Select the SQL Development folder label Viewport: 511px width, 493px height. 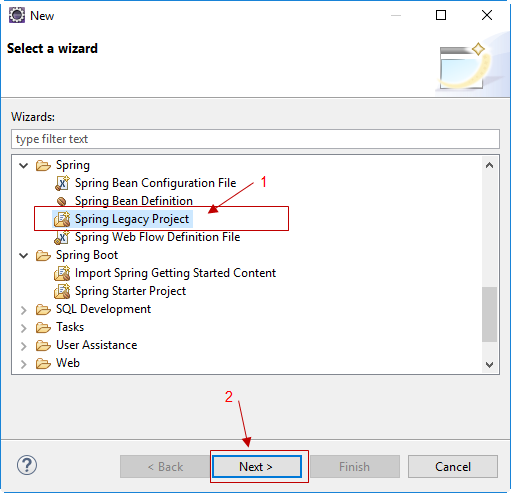(x=103, y=309)
